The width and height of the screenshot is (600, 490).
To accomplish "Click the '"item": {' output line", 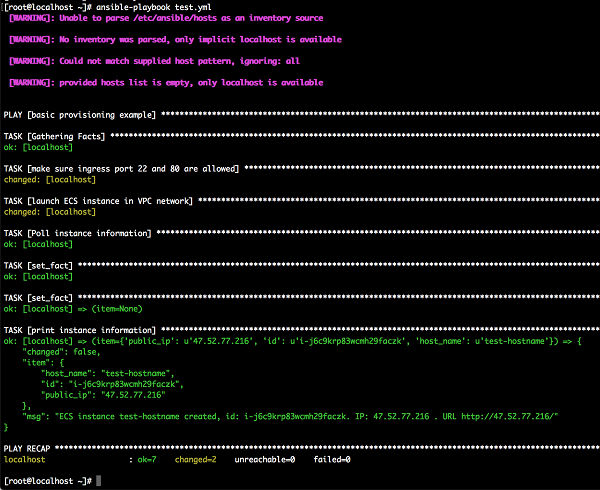I will point(43,363).
